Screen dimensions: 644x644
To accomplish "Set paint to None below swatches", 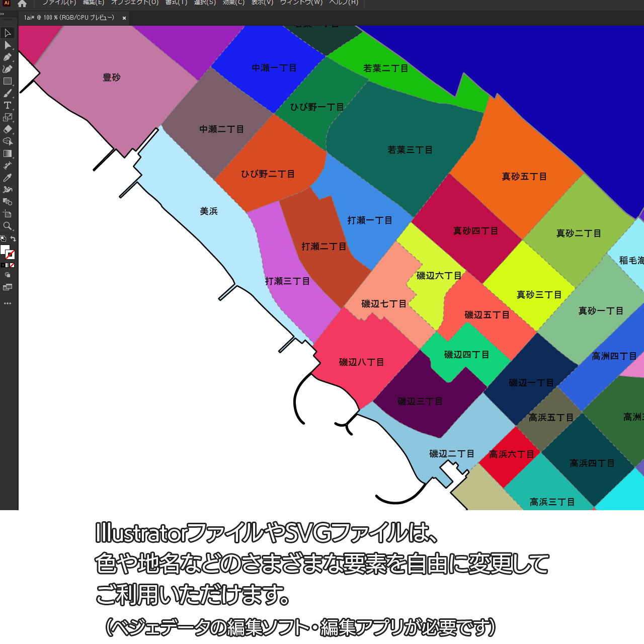I will tap(12, 265).
